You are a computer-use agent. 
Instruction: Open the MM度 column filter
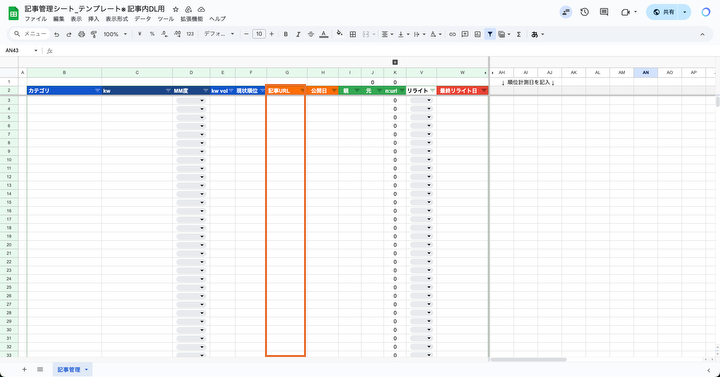coord(206,91)
